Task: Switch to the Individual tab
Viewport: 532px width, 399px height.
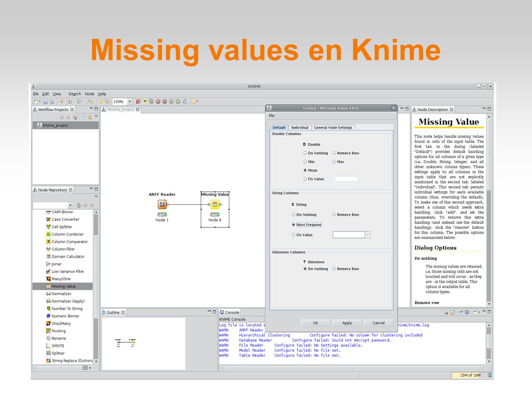Action: 300,128
